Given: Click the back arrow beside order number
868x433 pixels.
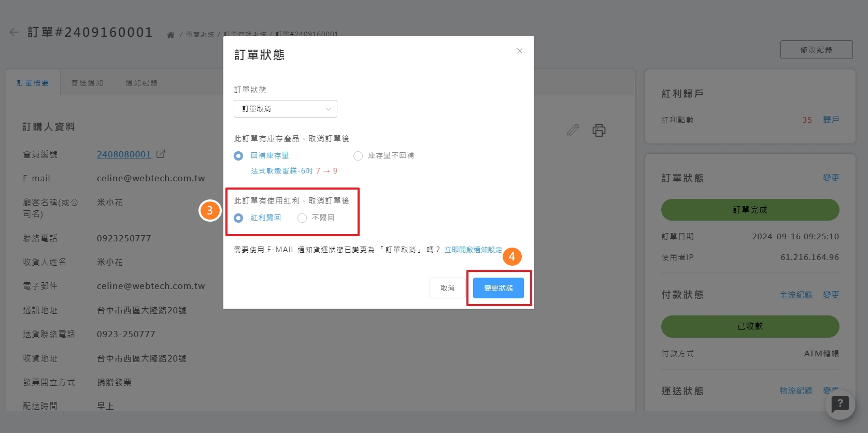Looking at the screenshot, I should click(x=14, y=32).
